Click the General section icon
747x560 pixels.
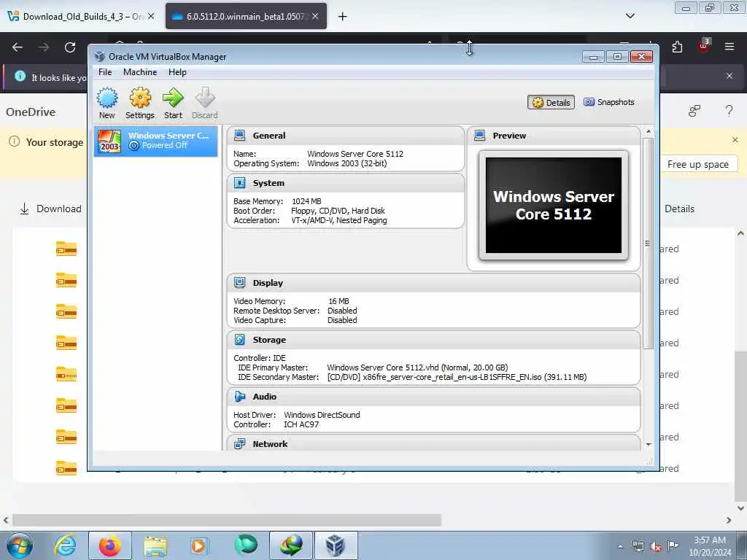[x=239, y=136]
